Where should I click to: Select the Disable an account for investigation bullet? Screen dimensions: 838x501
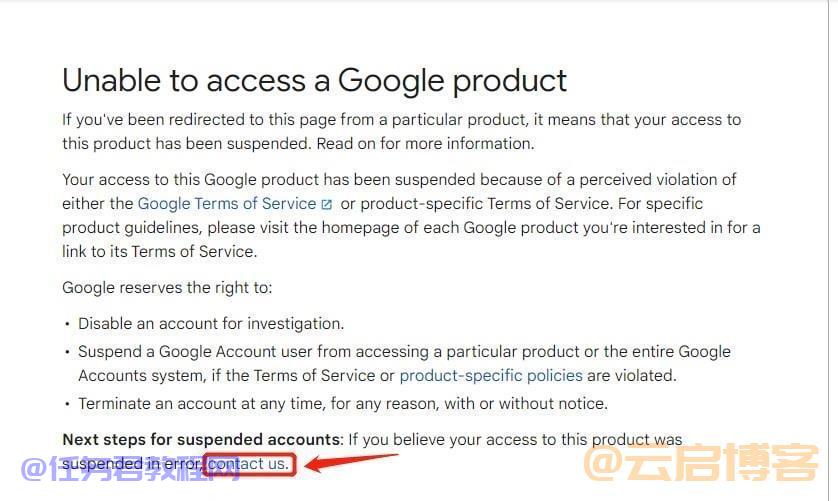pos(211,323)
